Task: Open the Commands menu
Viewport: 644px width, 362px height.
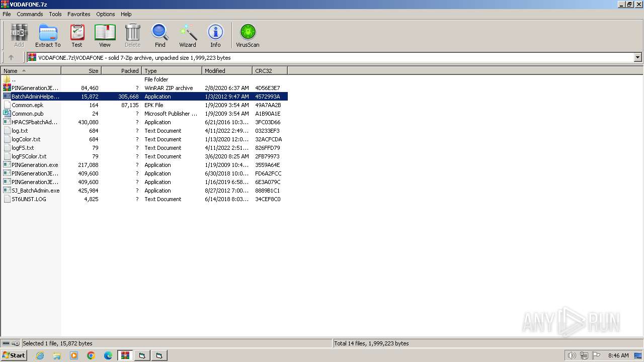Action: pyautogui.click(x=30, y=14)
